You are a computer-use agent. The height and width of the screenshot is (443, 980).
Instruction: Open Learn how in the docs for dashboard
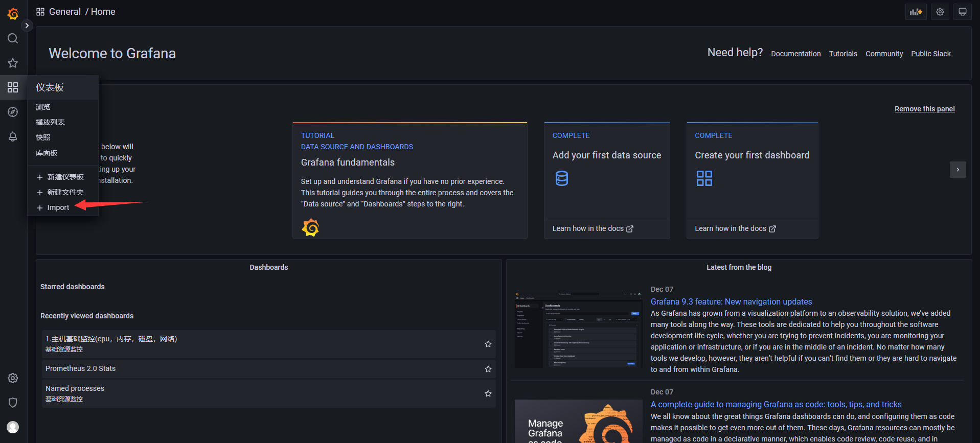pos(735,228)
